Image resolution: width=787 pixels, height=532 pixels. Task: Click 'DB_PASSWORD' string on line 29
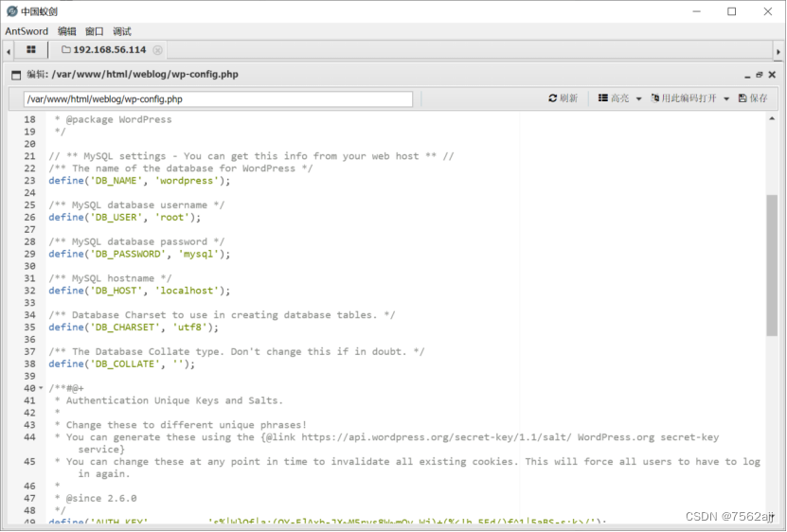click(128, 254)
